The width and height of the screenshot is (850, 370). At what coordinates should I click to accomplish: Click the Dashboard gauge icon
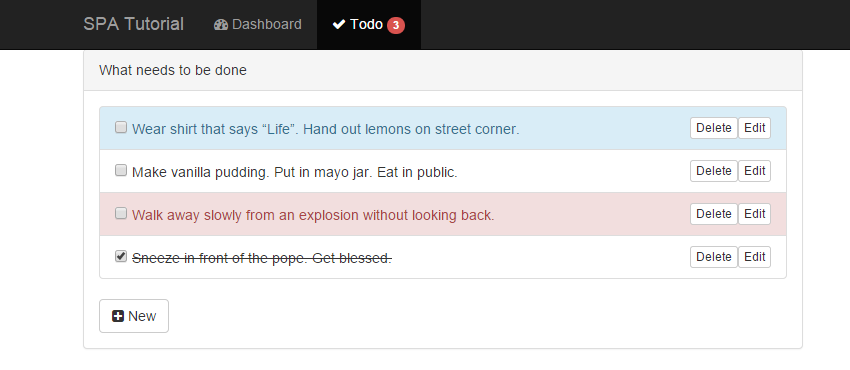[221, 24]
